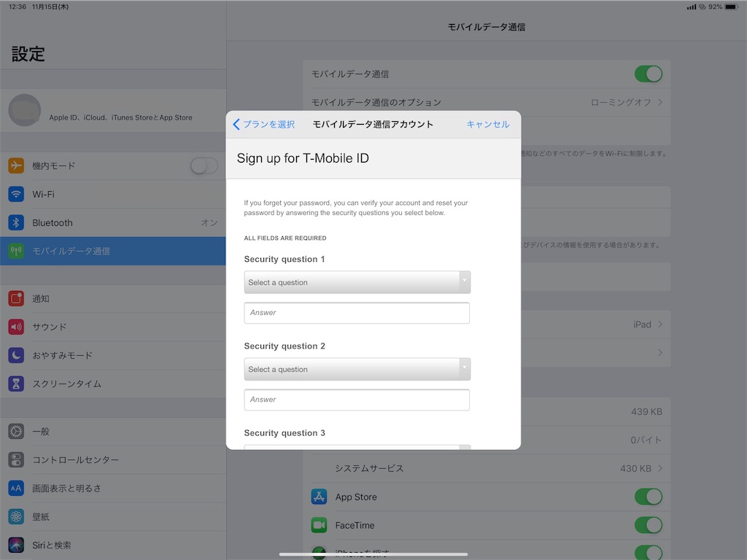This screenshot has height=560, width=747.
Task: Tap the wallpaper (壁紙) flower icon
Action: point(16,517)
